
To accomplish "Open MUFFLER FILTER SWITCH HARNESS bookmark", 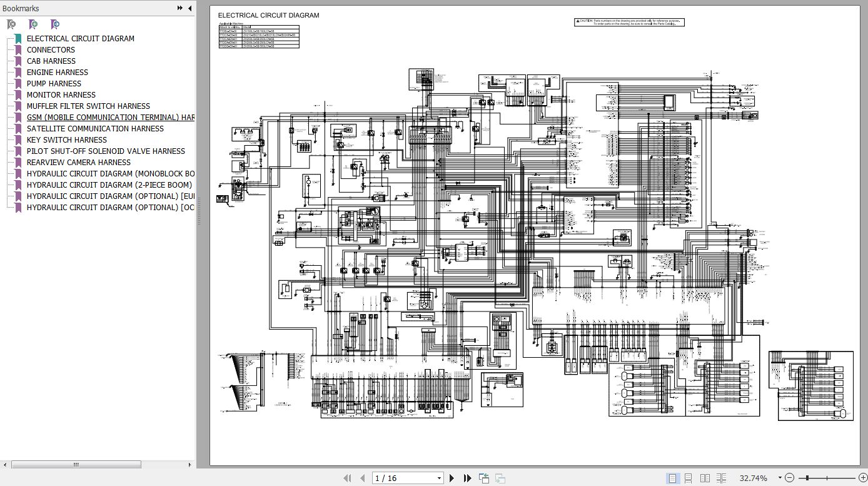I will [x=88, y=106].
